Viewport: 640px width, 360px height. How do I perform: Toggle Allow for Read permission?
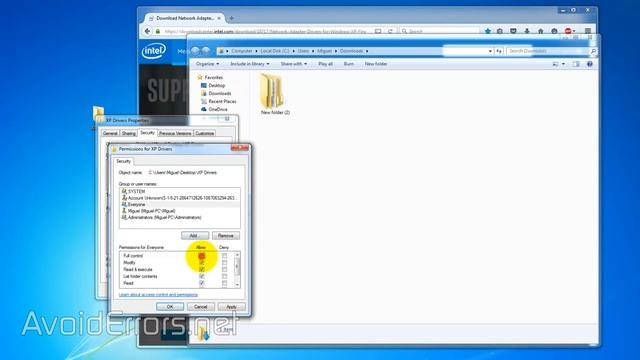[202, 283]
